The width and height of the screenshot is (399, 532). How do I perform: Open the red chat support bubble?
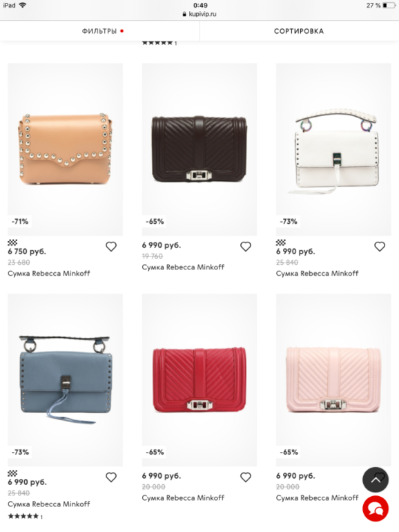pos(376,509)
